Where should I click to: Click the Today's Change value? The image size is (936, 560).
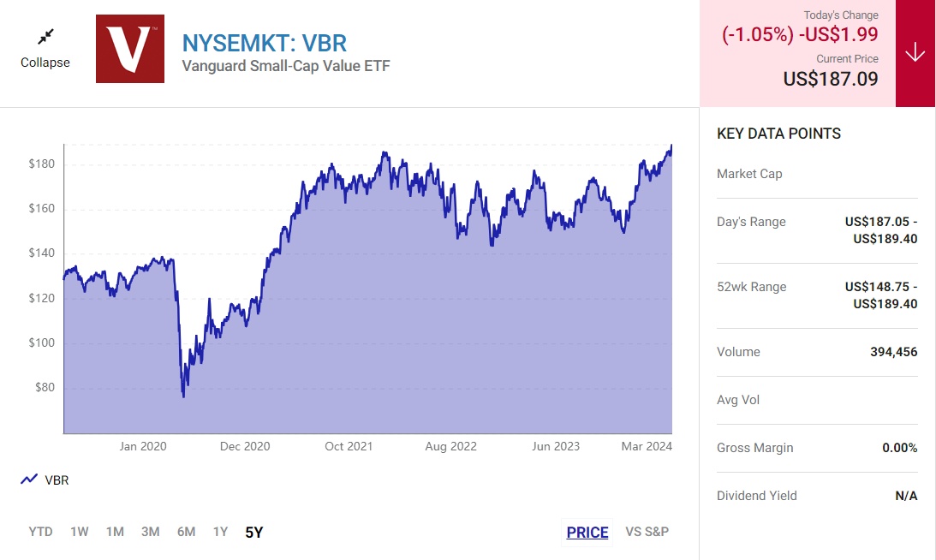click(800, 35)
